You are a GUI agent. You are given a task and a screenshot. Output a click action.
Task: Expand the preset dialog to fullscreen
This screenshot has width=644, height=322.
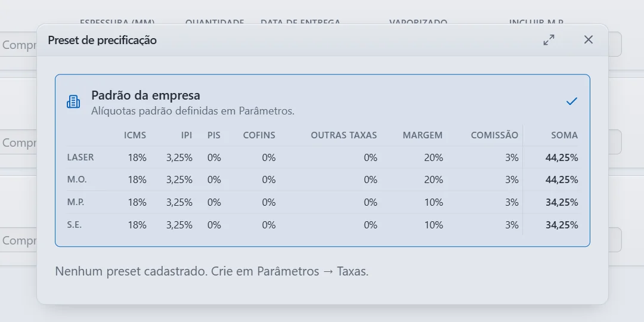click(x=549, y=40)
